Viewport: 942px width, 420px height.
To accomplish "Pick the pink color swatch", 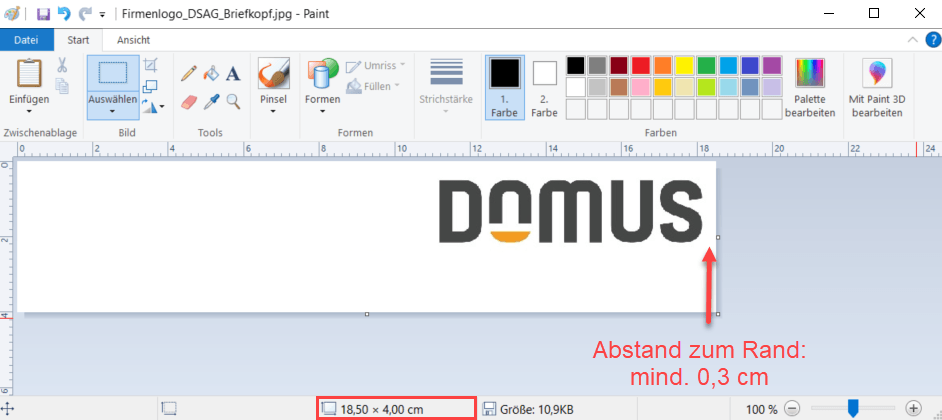I will (x=640, y=87).
